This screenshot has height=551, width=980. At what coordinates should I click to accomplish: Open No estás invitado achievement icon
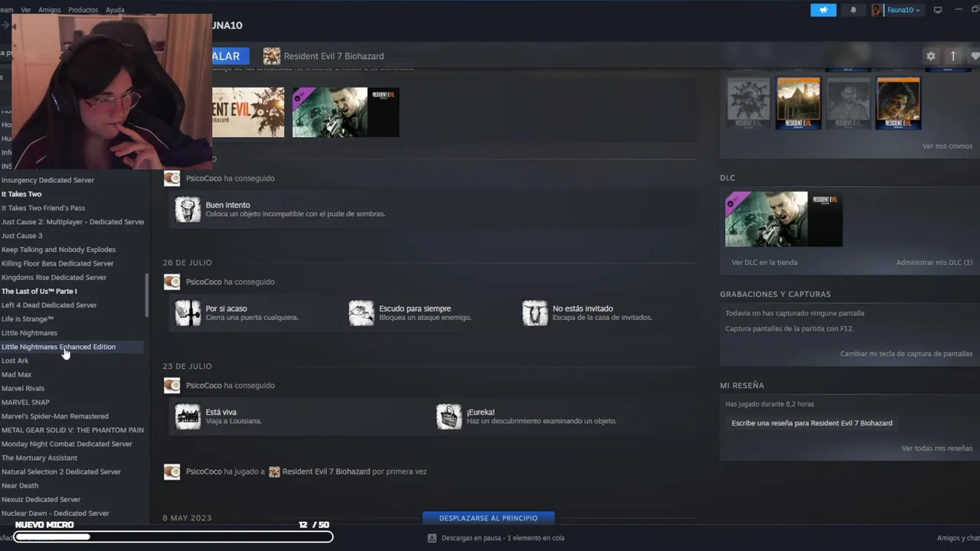(x=535, y=312)
